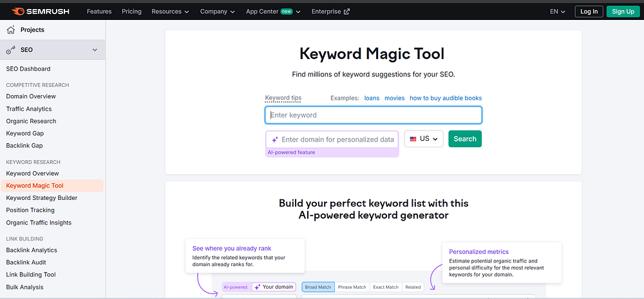644x299 pixels.
Task: Open Keyword Strategy Builder in sidebar
Action: 41,198
